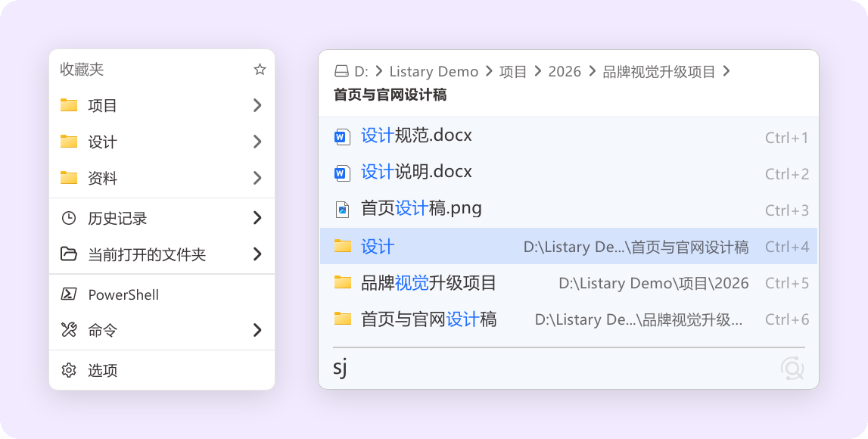
Task: Click the drive icon before D: in breadcrumb
Action: 341,71
